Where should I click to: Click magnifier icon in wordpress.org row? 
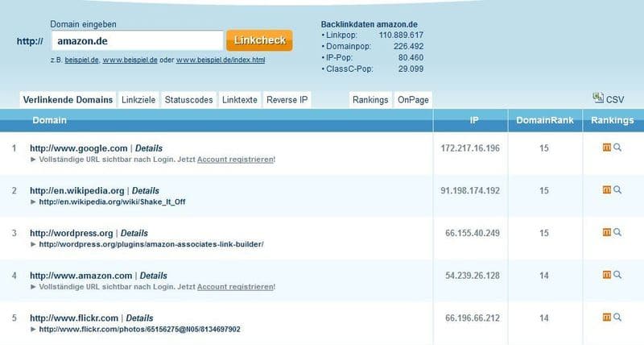tap(617, 232)
